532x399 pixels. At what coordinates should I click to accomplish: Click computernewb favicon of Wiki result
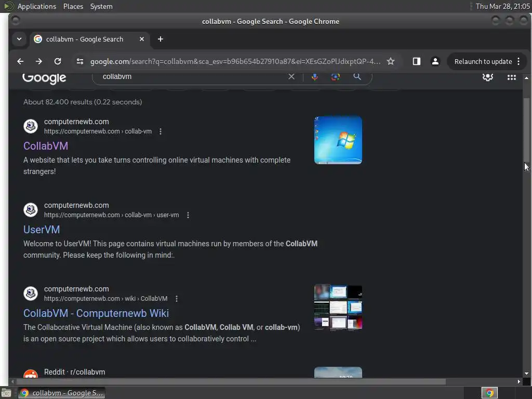point(31,294)
